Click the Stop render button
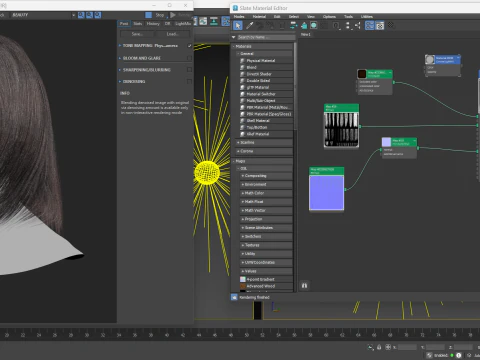This screenshot has width=480, height=360. (160, 15)
